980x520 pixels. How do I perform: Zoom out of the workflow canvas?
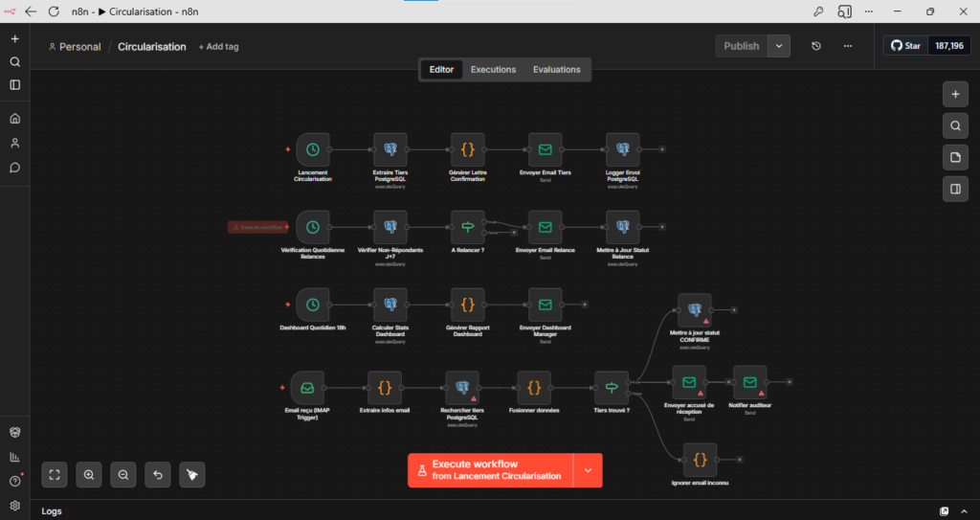pos(123,475)
